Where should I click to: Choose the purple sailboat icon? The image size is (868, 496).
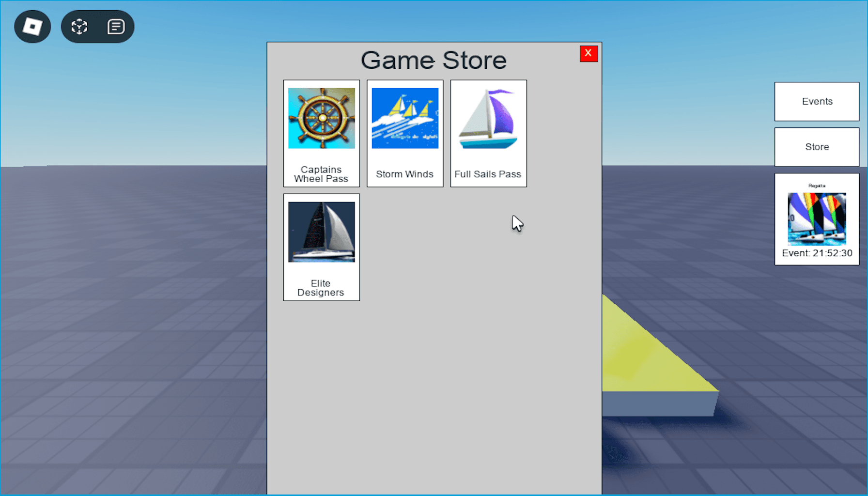pos(488,118)
